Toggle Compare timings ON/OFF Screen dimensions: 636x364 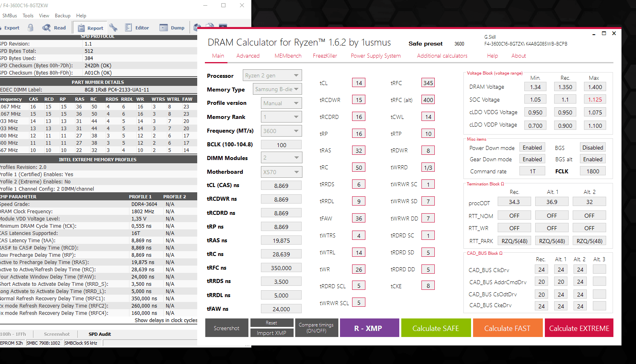pyautogui.click(x=316, y=328)
